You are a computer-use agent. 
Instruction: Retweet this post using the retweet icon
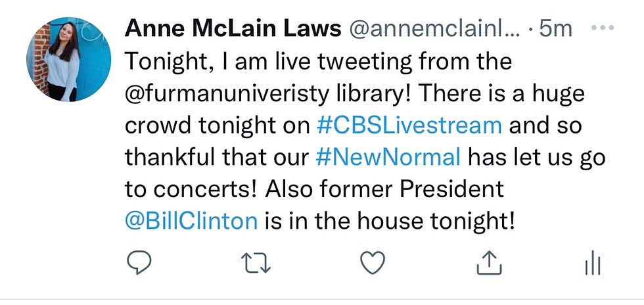(x=256, y=263)
